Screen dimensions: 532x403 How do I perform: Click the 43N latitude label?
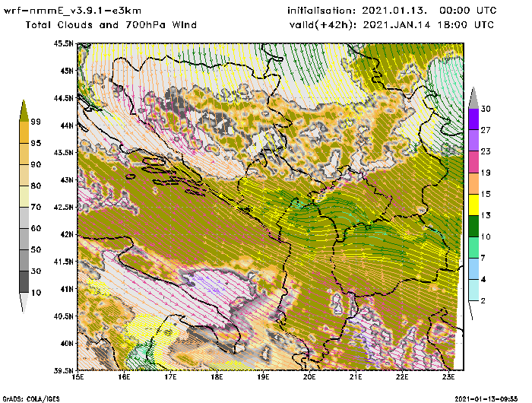click(x=67, y=179)
